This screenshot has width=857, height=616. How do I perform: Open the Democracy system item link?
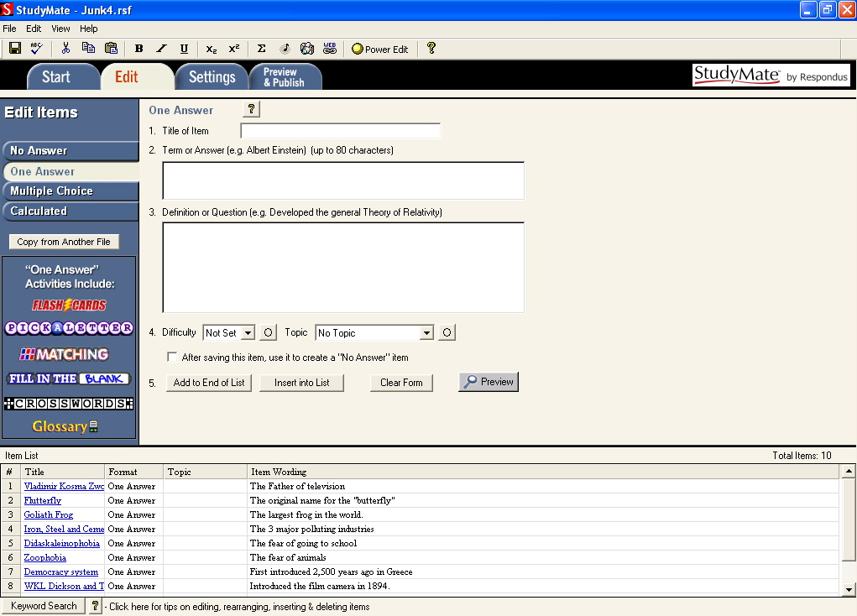click(61, 572)
